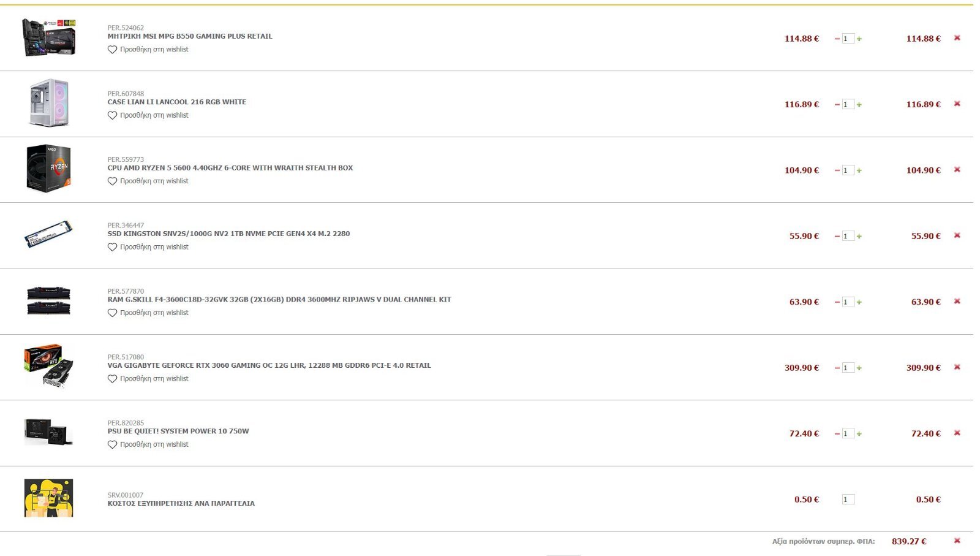Viewport: 980px width, 556px height.
Task: Decrease quantity of MSI B550 motherboard
Action: tap(837, 39)
